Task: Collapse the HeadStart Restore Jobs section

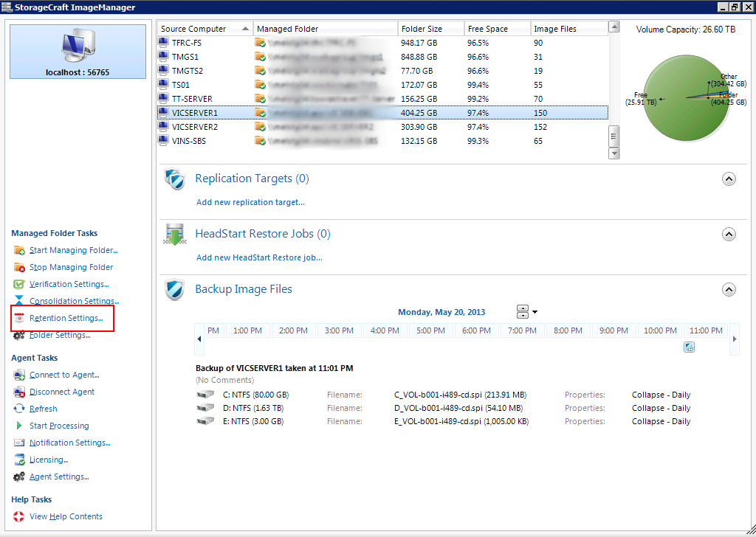Action: [x=729, y=234]
